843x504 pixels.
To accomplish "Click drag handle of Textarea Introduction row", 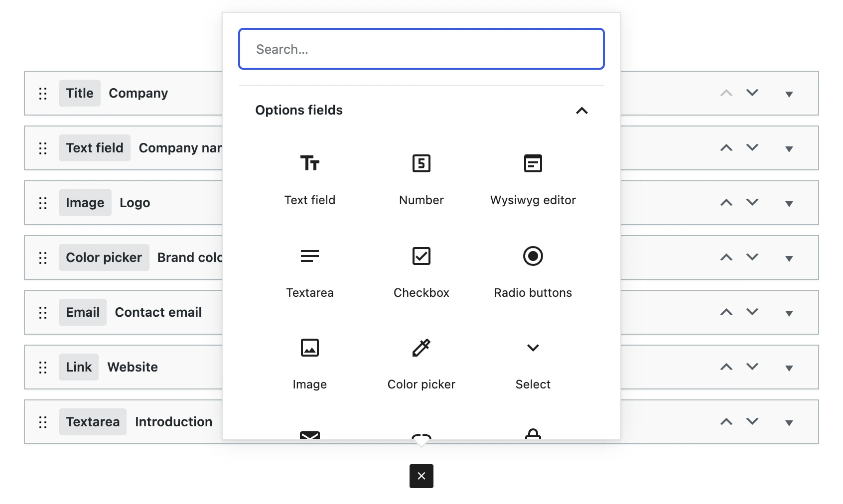I will [43, 422].
